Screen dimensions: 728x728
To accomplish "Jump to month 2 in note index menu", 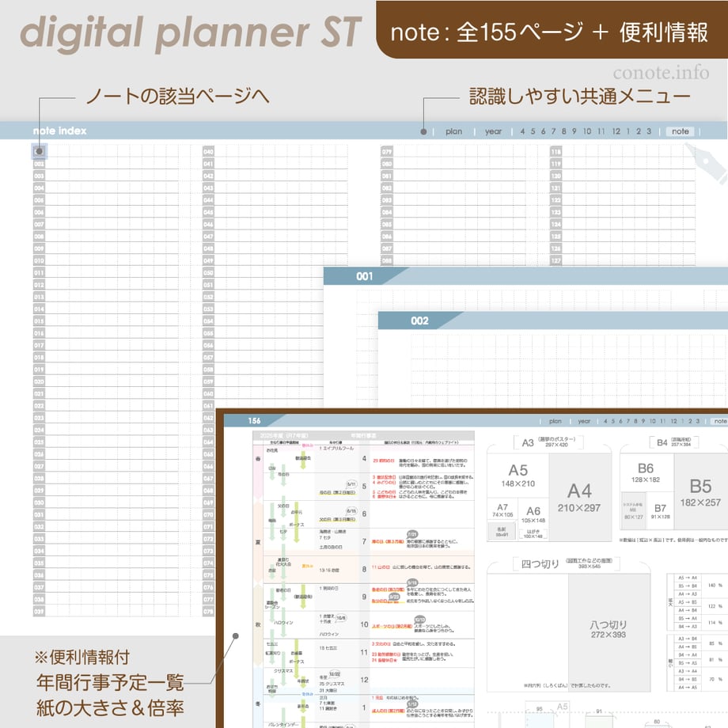I will click(639, 131).
